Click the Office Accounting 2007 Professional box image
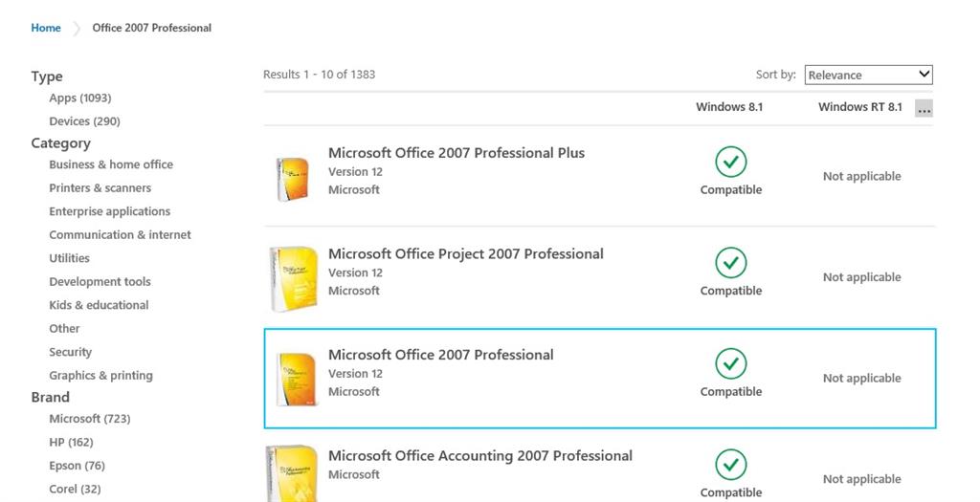 (292, 472)
